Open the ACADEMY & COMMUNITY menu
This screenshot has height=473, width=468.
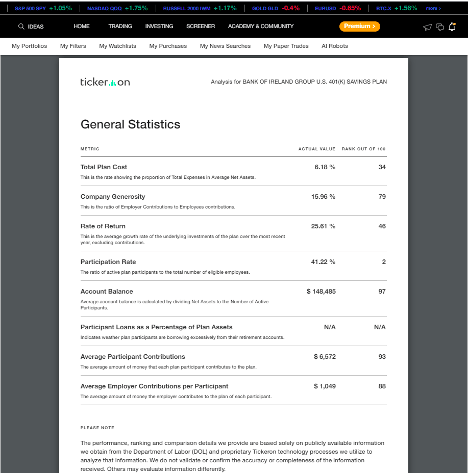tap(261, 26)
